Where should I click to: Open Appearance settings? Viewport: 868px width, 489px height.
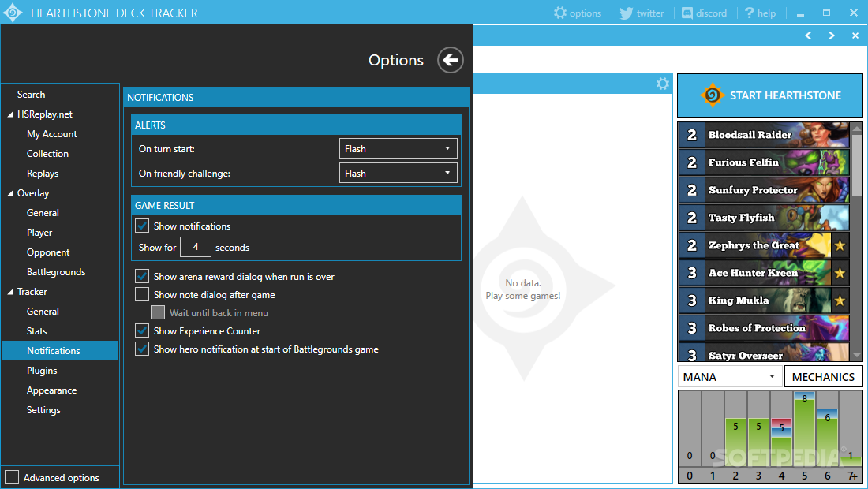pos(51,390)
